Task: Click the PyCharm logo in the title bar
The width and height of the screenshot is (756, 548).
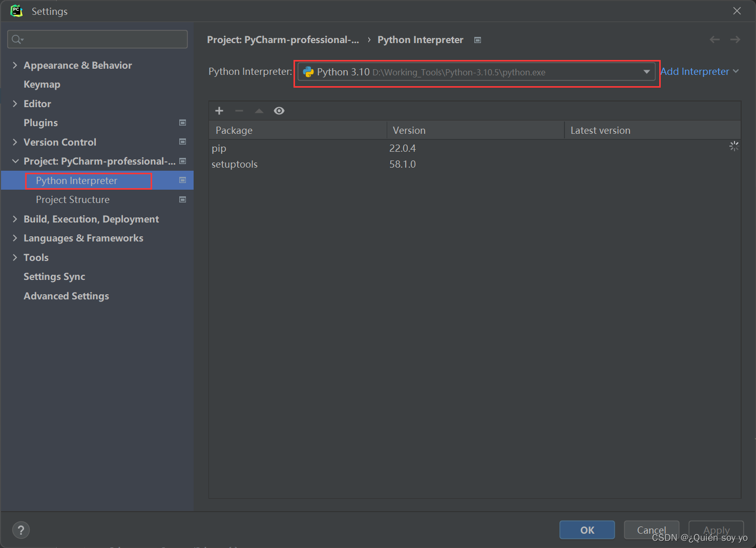Action: pos(16,11)
